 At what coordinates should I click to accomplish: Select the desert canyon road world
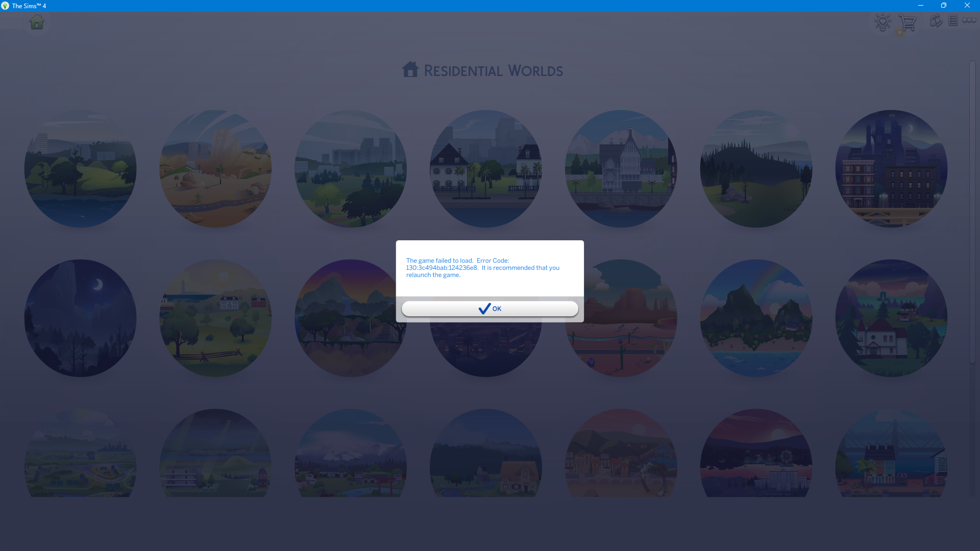[x=215, y=168]
